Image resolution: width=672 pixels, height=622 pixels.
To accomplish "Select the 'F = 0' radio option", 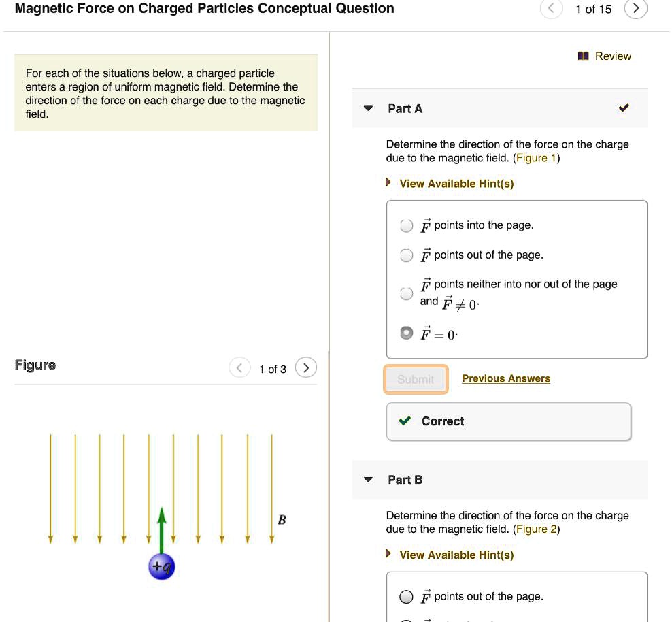I will (x=406, y=333).
